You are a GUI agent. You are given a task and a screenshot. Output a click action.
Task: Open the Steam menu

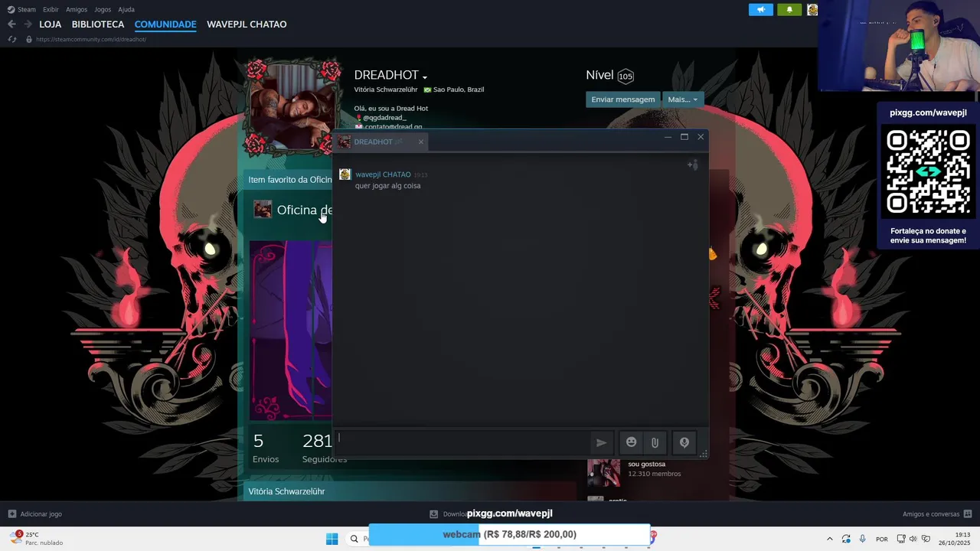point(21,9)
